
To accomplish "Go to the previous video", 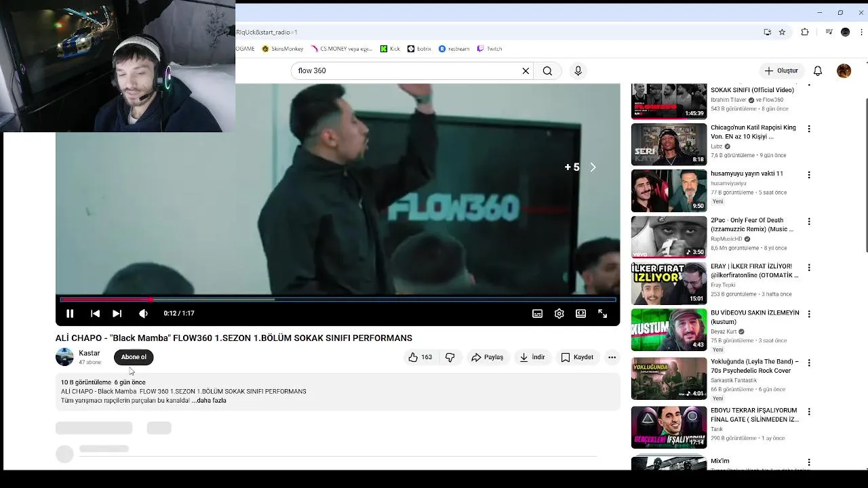I will tap(95, 313).
